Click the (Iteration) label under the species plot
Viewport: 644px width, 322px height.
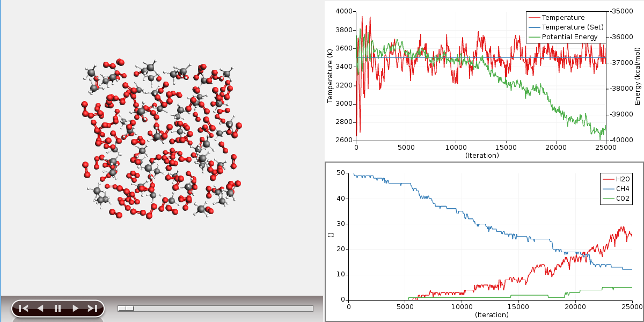(x=491, y=314)
